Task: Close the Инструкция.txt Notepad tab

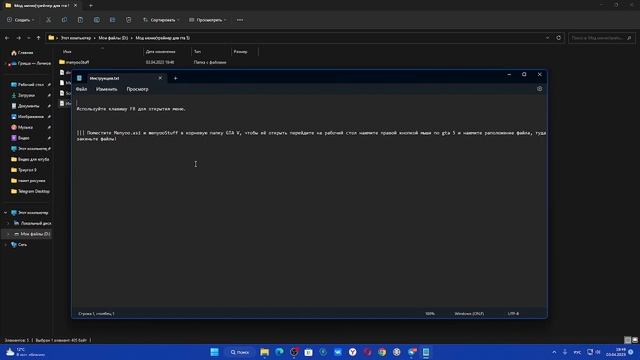Action: [160, 78]
